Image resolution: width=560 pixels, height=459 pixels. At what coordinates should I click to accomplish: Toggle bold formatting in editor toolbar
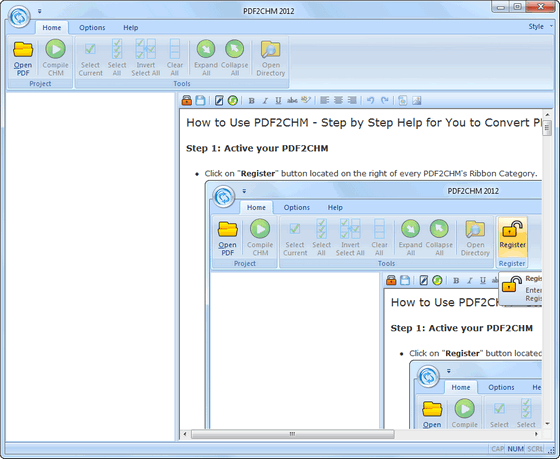tap(251, 101)
